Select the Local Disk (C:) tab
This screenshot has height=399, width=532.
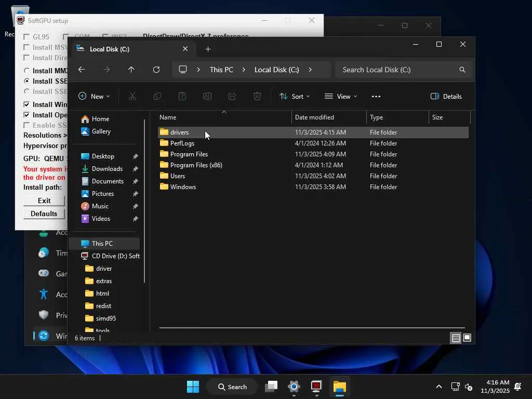point(132,49)
